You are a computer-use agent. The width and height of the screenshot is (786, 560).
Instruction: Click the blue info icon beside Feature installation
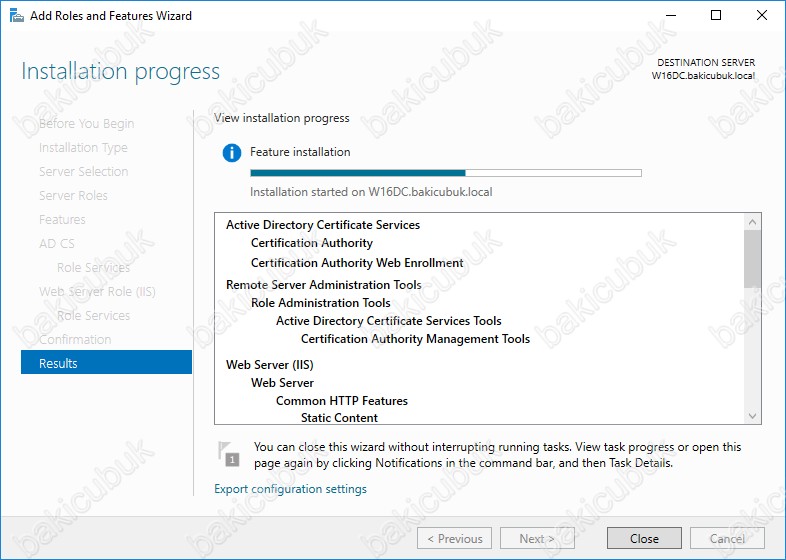232,152
